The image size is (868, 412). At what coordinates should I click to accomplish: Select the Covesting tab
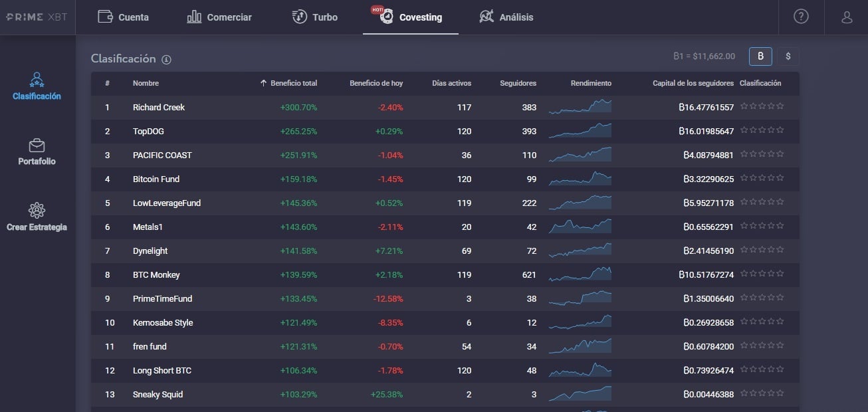[x=411, y=17]
